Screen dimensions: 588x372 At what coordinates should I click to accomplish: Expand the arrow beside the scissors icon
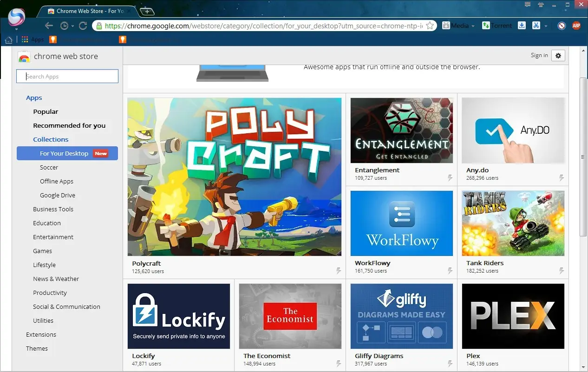click(546, 26)
